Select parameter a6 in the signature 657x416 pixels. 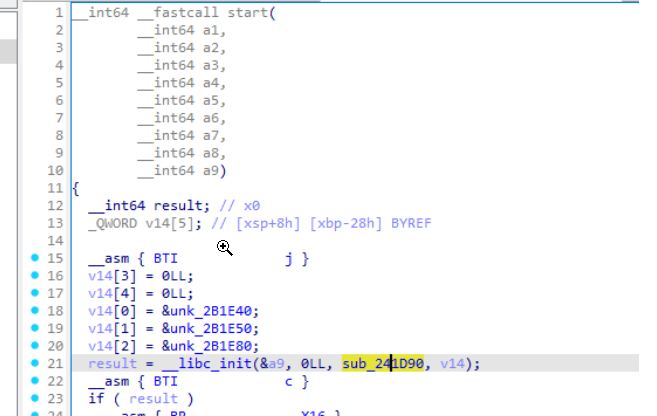[210, 118]
